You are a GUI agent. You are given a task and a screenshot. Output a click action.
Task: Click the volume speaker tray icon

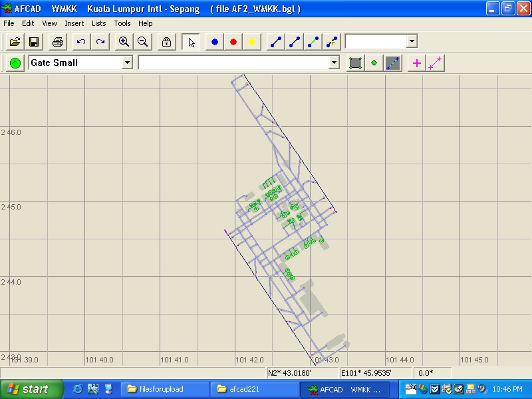click(481, 389)
